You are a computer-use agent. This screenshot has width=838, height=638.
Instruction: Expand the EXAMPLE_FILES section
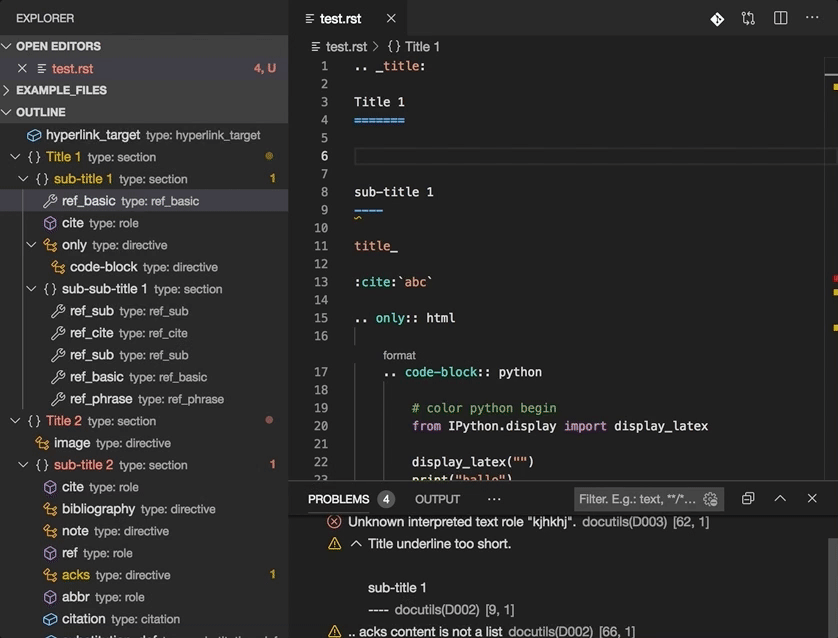click(6, 90)
